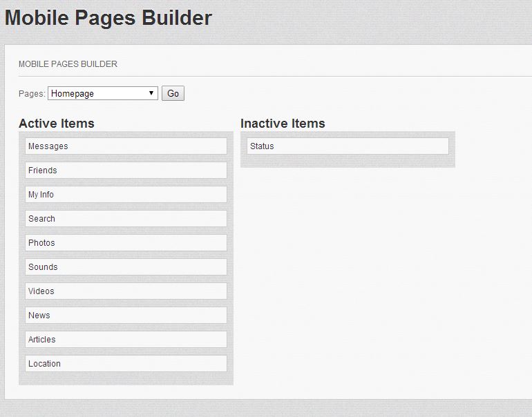The image size is (532, 417).
Task: Click the Friends active item
Action: tap(126, 171)
